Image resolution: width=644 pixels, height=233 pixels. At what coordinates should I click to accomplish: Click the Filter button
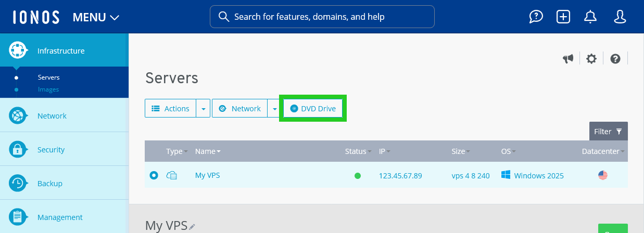(x=608, y=132)
